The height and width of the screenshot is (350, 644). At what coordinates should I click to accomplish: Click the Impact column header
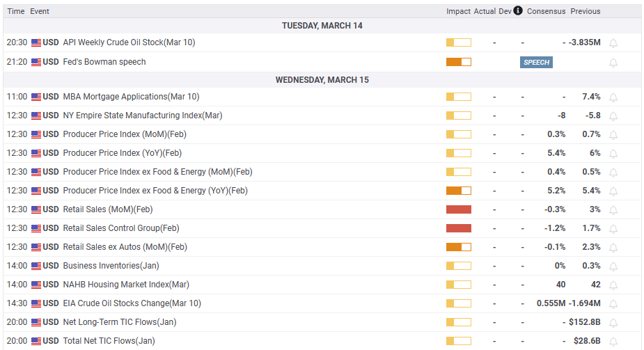tap(458, 11)
